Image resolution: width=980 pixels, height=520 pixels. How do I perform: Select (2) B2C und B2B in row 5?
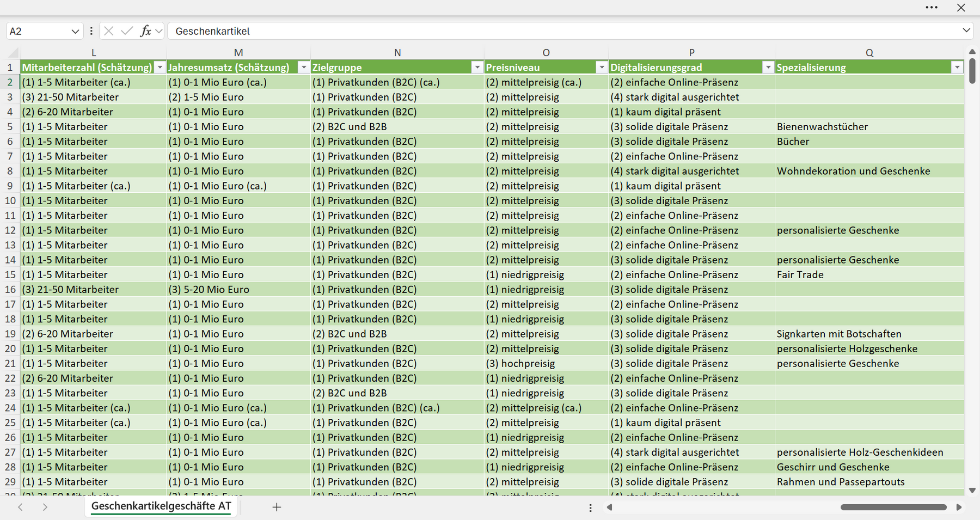pyautogui.click(x=397, y=127)
